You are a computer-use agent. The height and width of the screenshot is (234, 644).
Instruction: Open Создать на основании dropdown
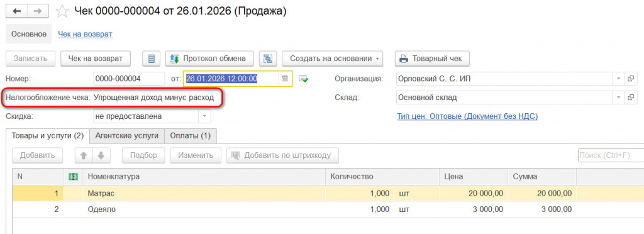(x=332, y=58)
